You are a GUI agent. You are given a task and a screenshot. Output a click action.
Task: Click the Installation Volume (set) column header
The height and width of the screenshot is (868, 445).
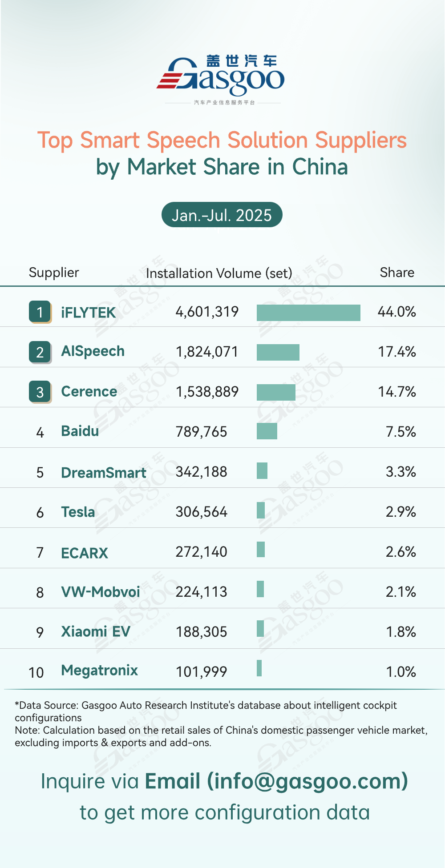(x=219, y=273)
